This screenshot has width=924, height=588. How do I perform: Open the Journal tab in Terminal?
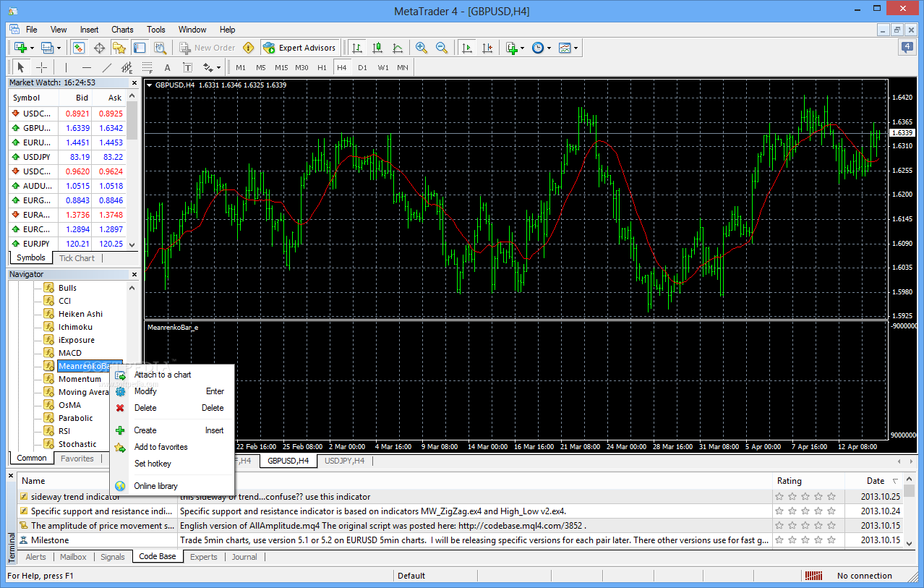[244, 557]
